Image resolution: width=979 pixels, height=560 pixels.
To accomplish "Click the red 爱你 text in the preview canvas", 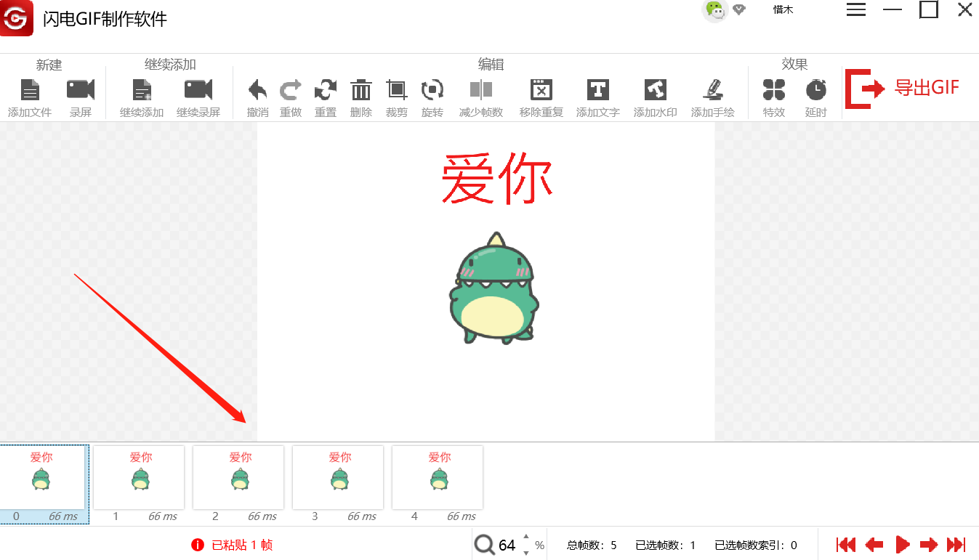I will 497,179.
